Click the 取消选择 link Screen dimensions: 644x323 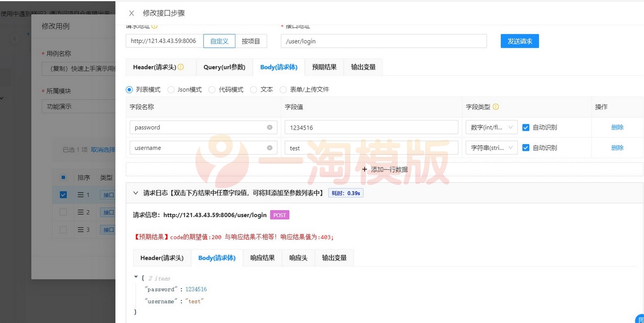[x=103, y=150]
